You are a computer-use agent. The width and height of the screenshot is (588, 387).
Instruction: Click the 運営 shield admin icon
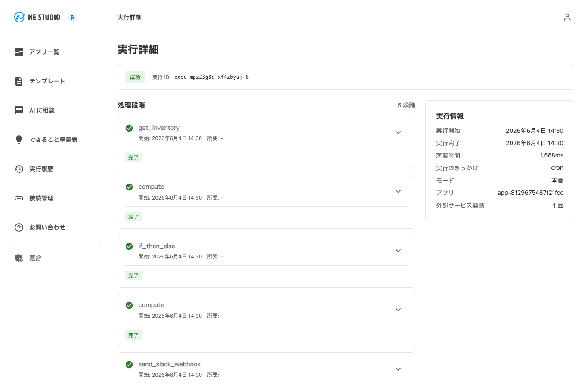[19, 258]
